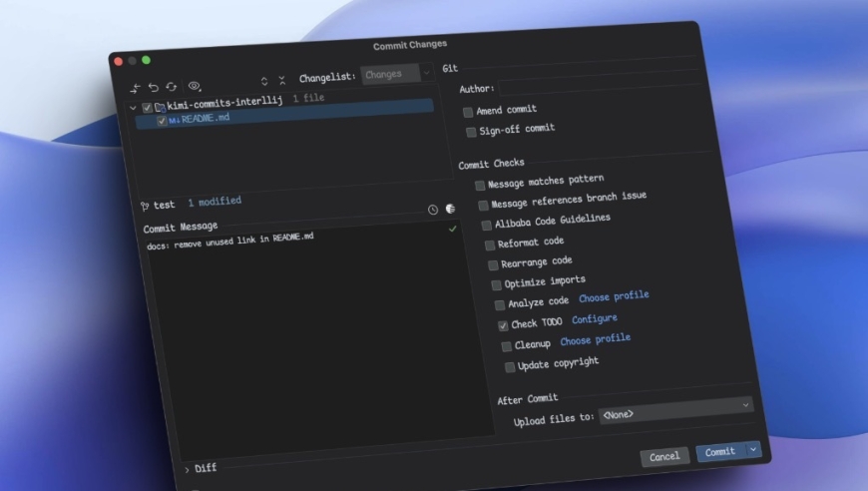Click Choose profile link beside Cleanup

coord(595,340)
